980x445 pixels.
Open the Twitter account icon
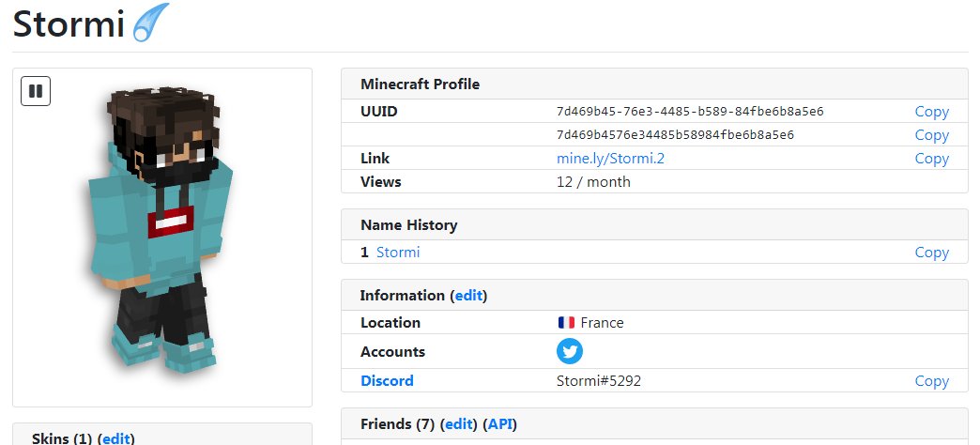point(570,351)
